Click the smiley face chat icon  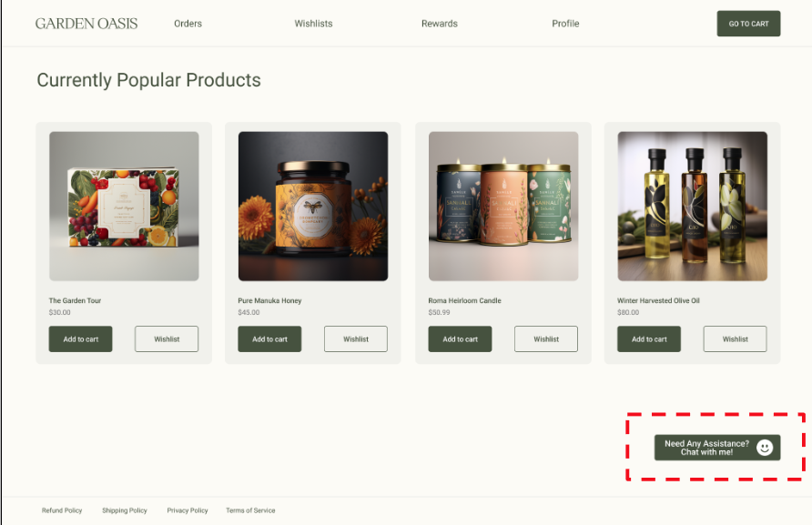tap(765, 448)
